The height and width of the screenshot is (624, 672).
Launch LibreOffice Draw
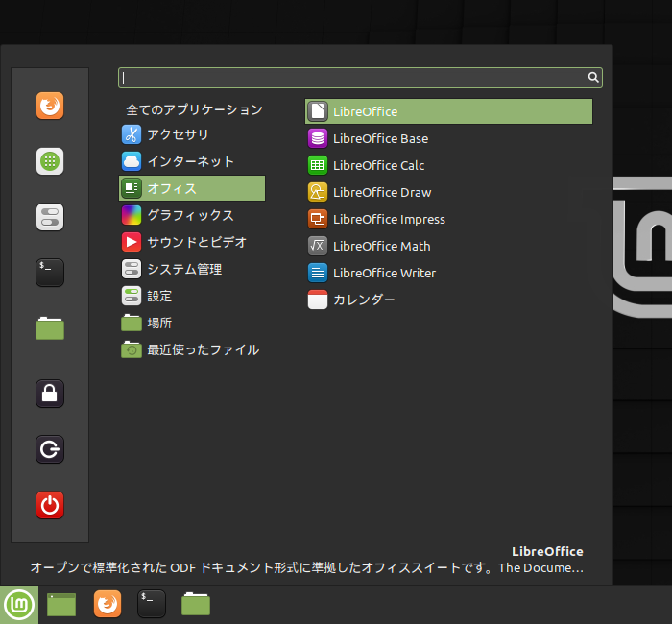[448, 192]
